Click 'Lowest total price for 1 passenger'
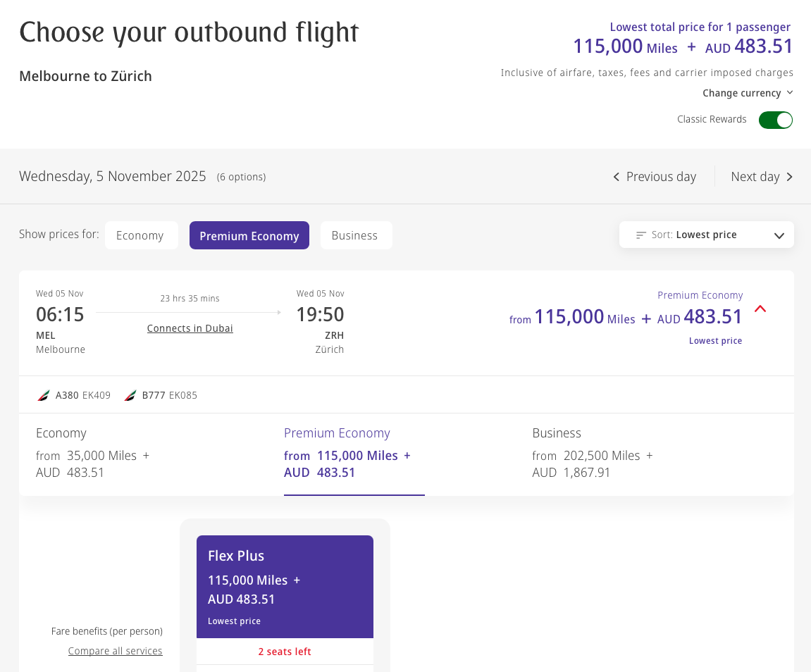Image resolution: width=811 pixels, height=672 pixels. point(700,27)
